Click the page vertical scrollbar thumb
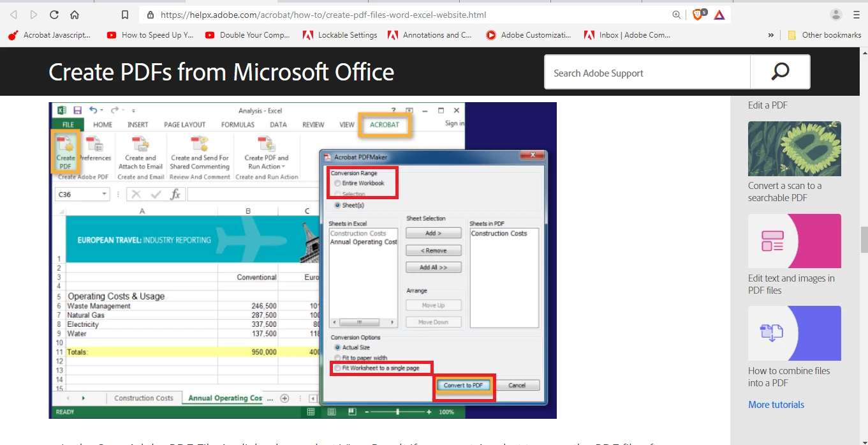This screenshot has height=445, width=868. [x=864, y=239]
